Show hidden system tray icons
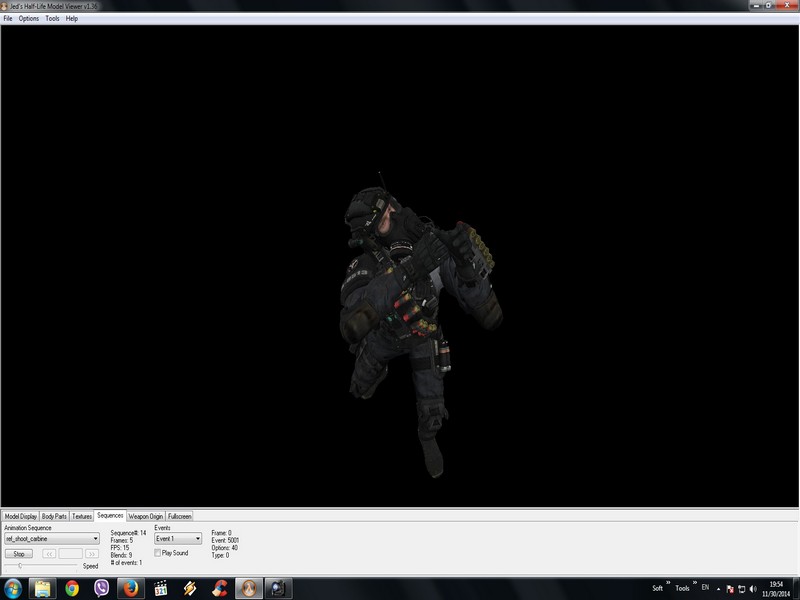Viewport: 800px width, 600px height. point(718,589)
